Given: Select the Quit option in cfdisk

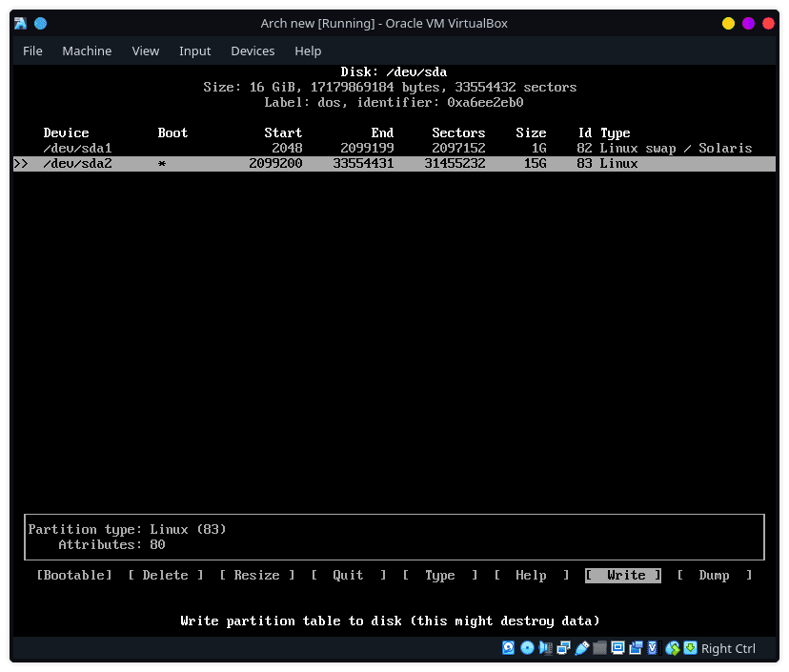Looking at the screenshot, I should tap(348, 575).
